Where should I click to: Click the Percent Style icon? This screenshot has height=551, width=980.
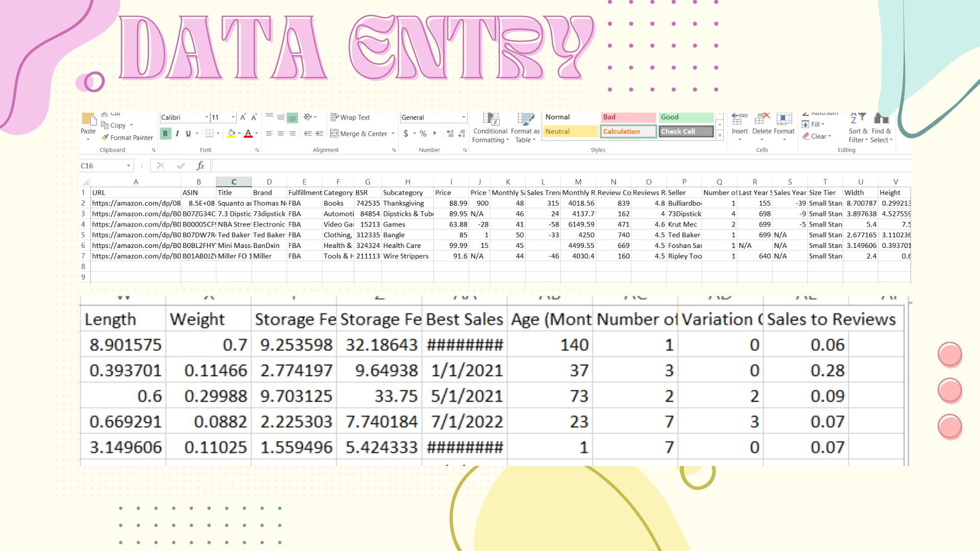pos(423,133)
